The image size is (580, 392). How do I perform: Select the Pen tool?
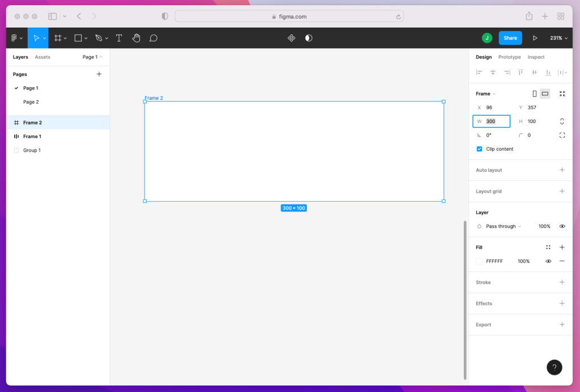(x=99, y=38)
